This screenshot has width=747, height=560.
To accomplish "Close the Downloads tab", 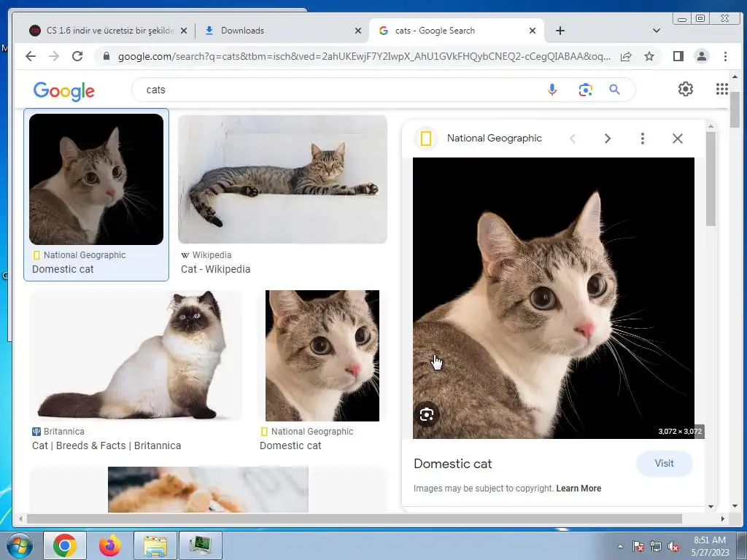I will coord(358,31).
